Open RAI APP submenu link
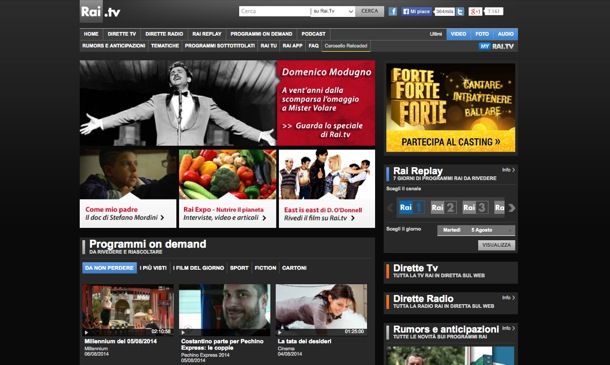This screenshot has width=610, height=365. (293, 46)
